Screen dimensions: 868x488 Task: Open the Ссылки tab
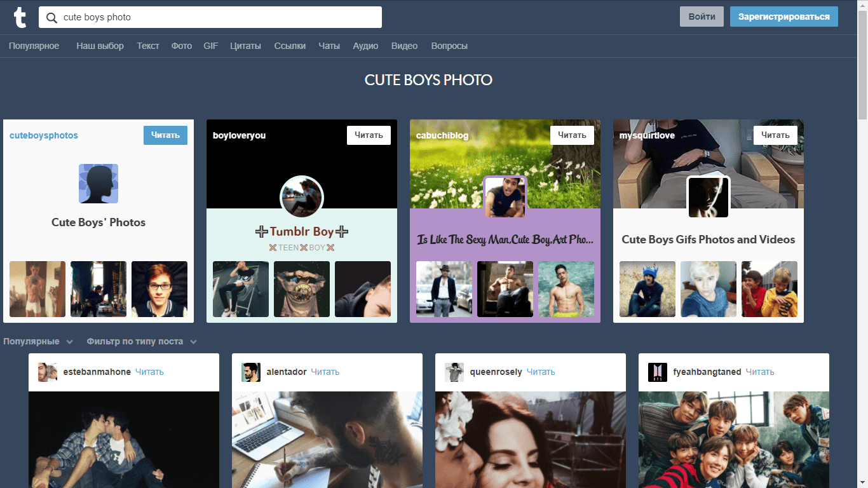290,46
